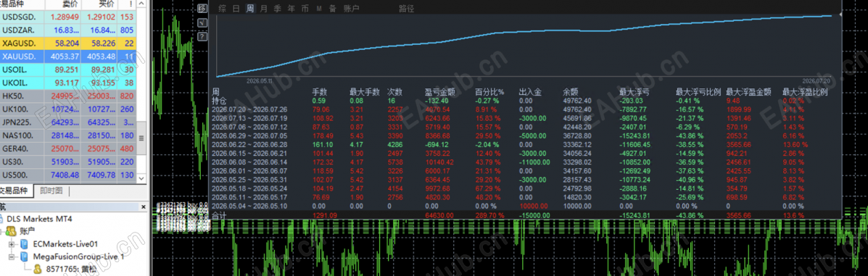Select the UK100. symbol row
The image size is (868, 276).
click(69, 109)
